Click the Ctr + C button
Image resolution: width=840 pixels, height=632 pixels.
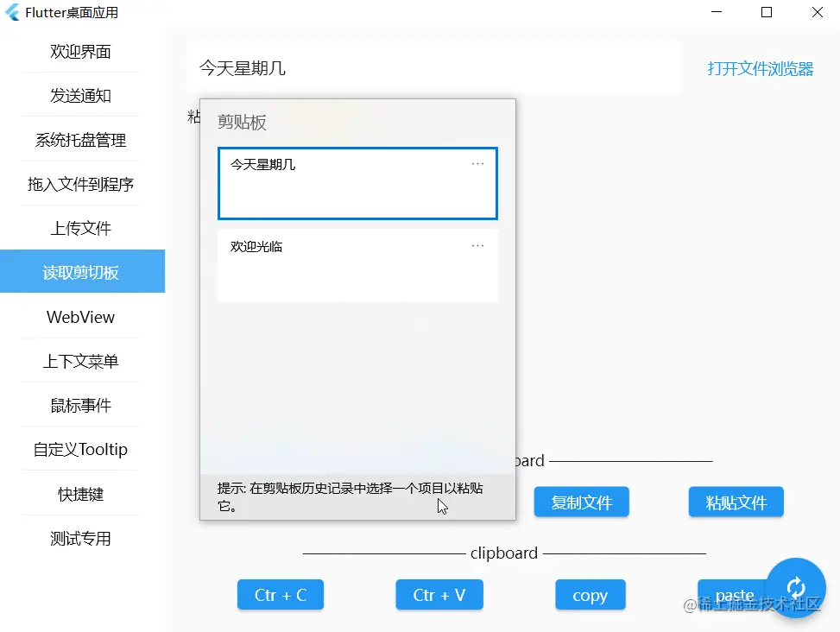click(281, 595)
